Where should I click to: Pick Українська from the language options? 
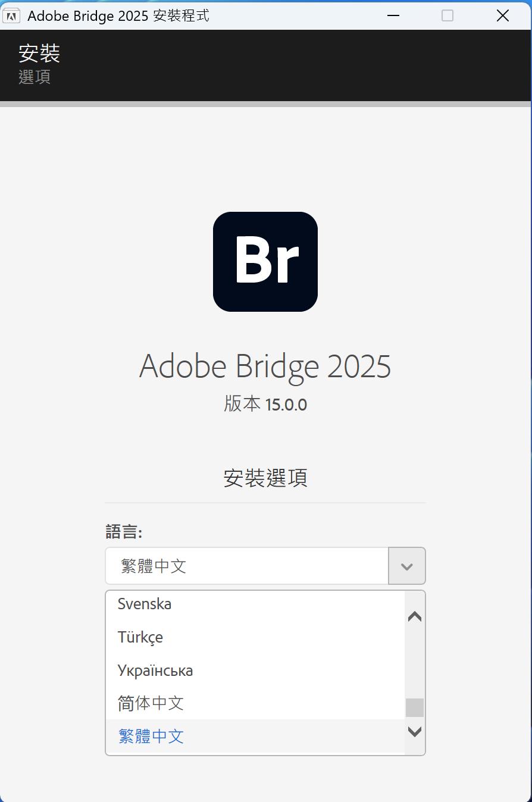pos(155,671)
